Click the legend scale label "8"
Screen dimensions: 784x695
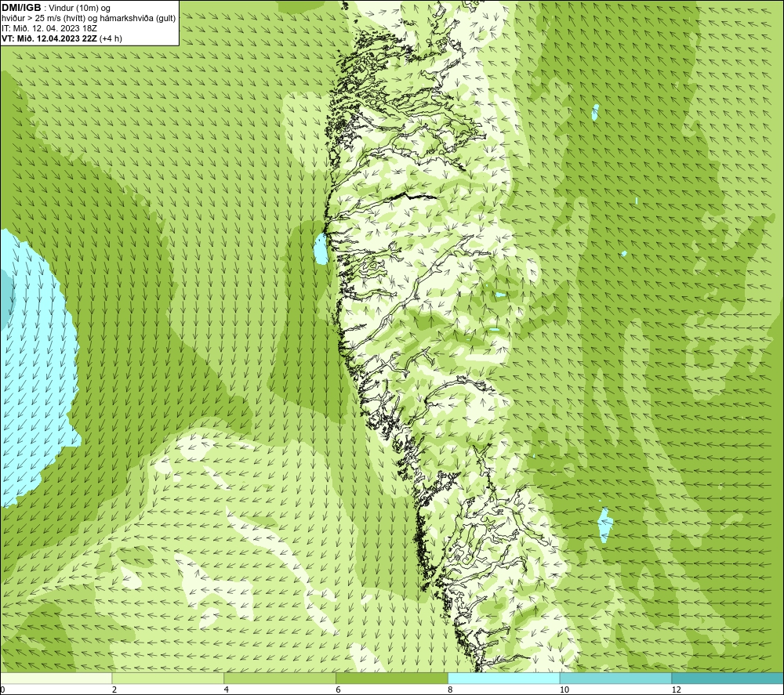click(451, 690)
